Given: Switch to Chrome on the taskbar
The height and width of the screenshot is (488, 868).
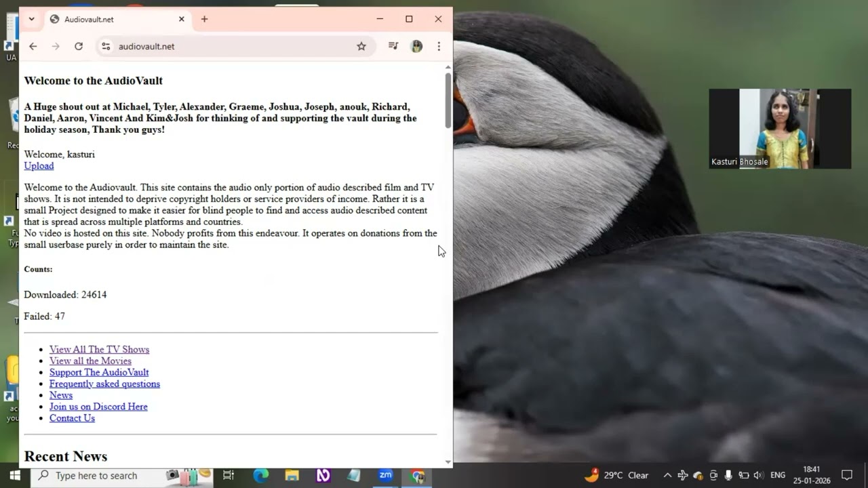Looking at the screenshot, I should (417, 475).
